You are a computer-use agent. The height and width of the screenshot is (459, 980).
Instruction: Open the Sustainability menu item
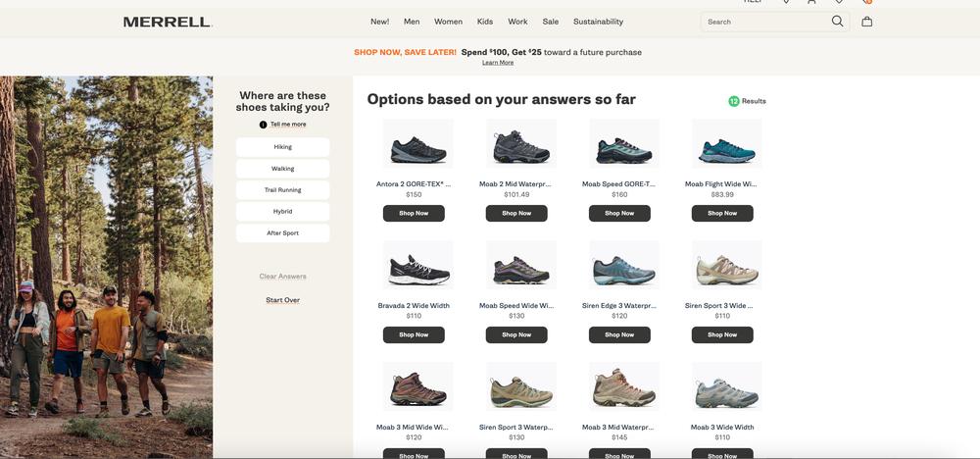(598, 22)
